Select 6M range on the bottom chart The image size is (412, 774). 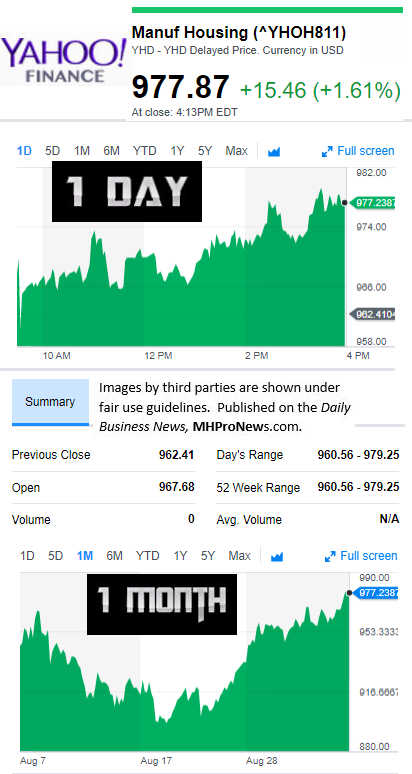(114, 556)
